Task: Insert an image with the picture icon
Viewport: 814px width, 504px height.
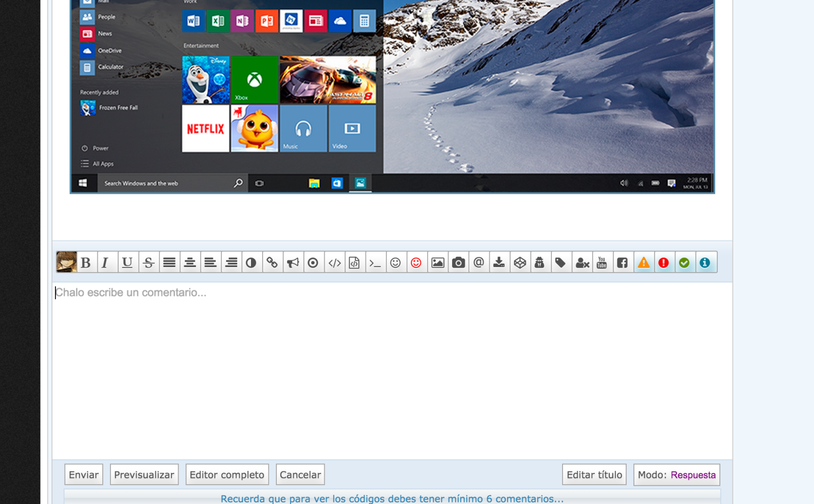Action: pos(437,262)
